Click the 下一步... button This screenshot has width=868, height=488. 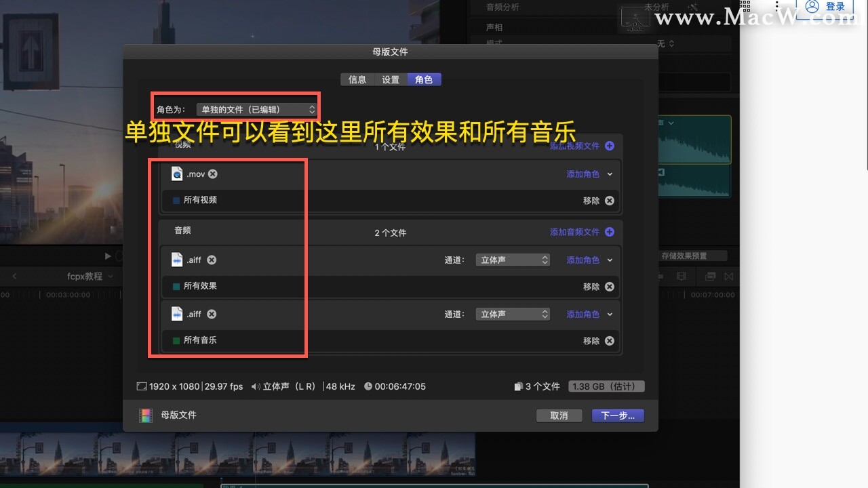click(618, 415)
